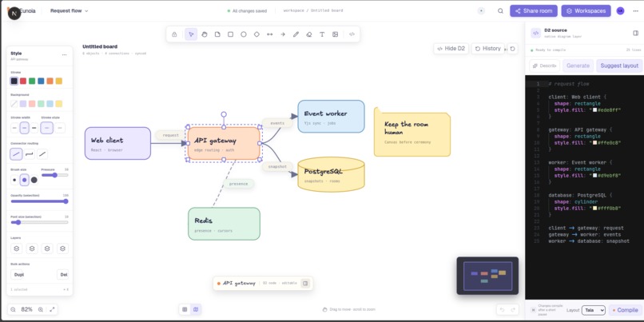The height and width of the screenshot is (322, 644).
Task: Click the Share room button
Action: coord(534,11)
